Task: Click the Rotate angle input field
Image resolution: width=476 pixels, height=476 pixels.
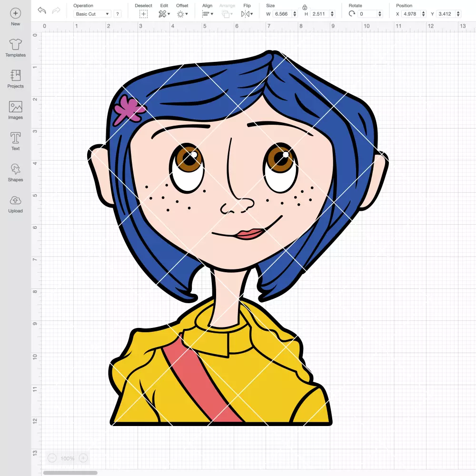Action: 367,14
